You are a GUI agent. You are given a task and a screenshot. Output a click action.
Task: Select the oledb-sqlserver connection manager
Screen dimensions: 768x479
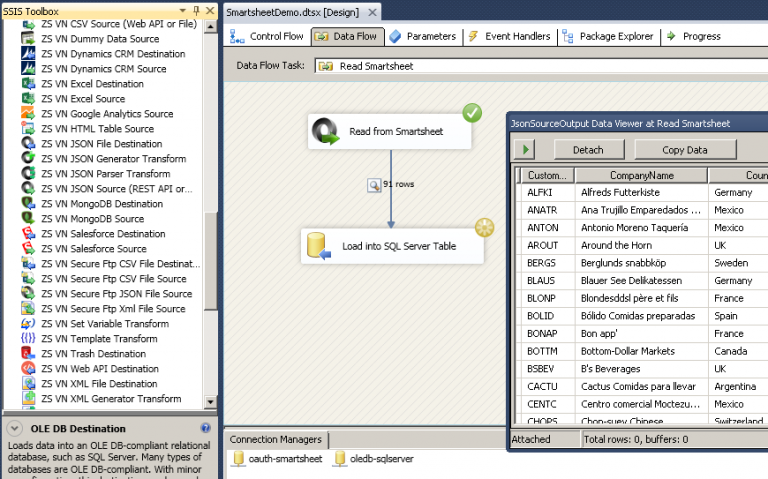point(374,458)
